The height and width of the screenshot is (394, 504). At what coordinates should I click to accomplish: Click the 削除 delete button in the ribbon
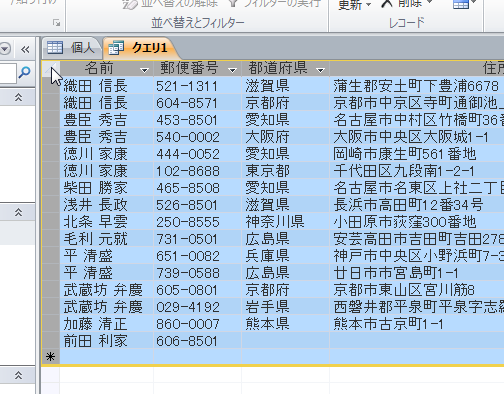coord(406,4)
